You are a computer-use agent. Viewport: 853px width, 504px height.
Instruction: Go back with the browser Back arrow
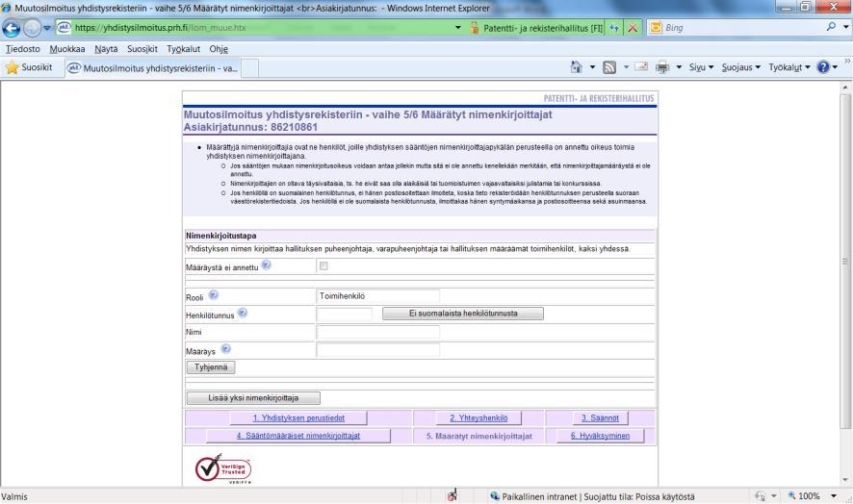pos(11,28)
